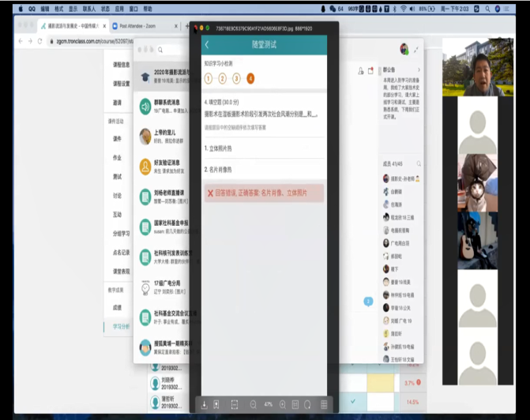Click the download icon in image viewer toolbar
Image resolution: width=530 pixels, height=420 pixels.
(x=205, y=404)
